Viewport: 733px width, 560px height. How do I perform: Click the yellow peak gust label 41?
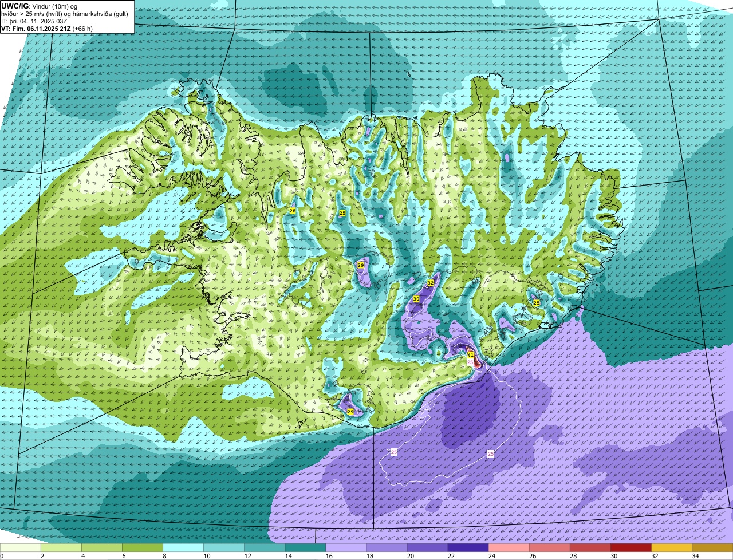(470, 355)
